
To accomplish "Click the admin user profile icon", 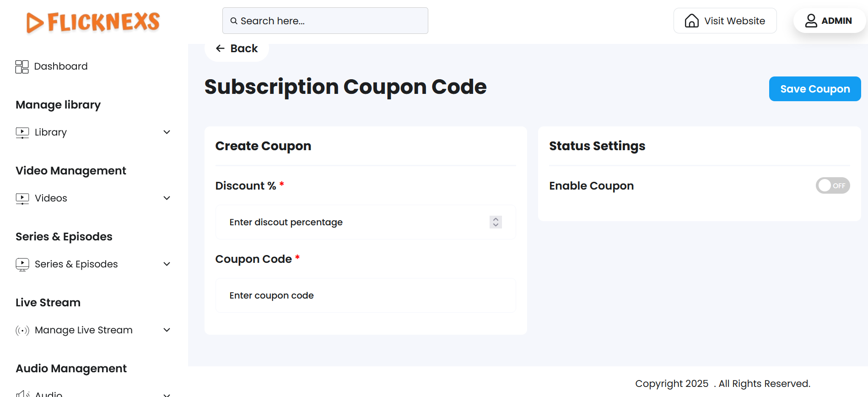I will pyautogui.click(x=811, y=21).
